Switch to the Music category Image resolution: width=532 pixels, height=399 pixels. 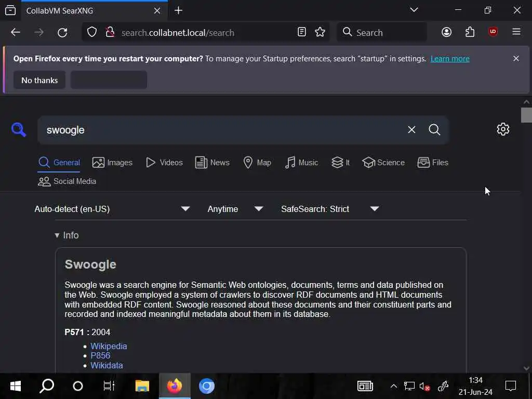point(301,163)
